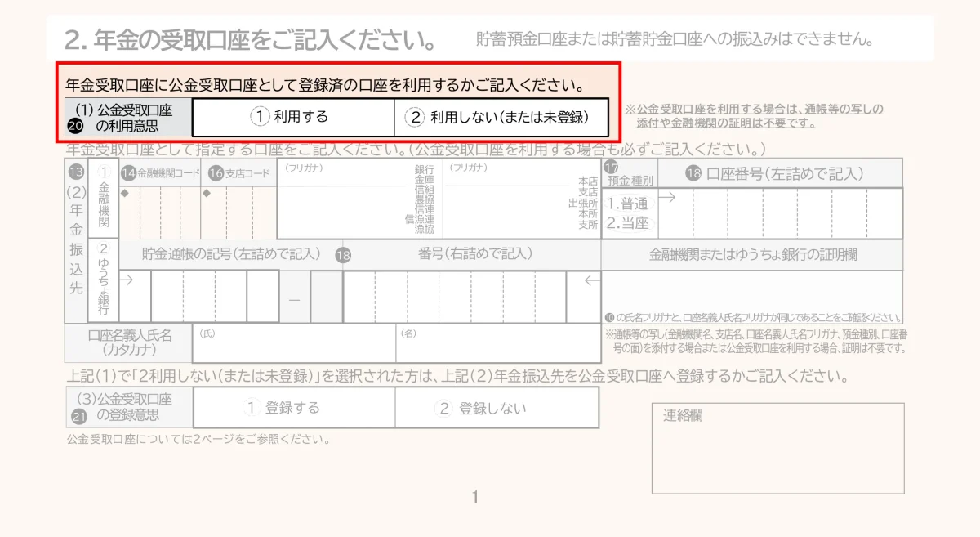Click the circled 14 beside 金融機関コード
The image size is (980, 537).
click(128, 173)
